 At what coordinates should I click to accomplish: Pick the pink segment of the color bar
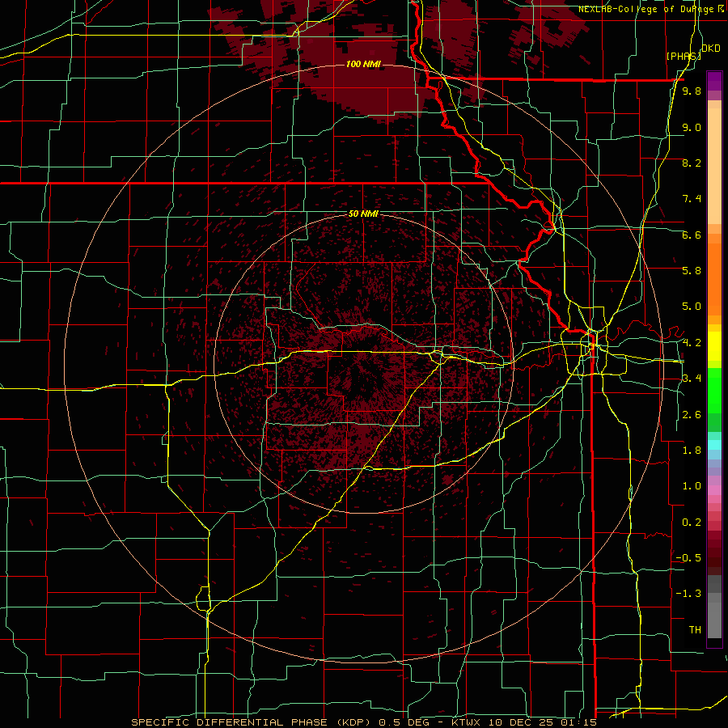pyautogui.click(x=714, y=490)
